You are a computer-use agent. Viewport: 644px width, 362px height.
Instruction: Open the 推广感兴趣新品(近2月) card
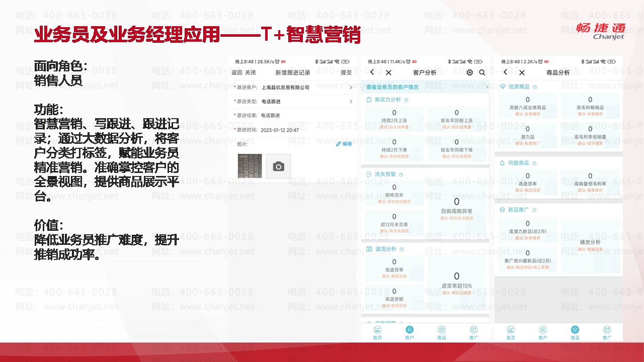527,259
